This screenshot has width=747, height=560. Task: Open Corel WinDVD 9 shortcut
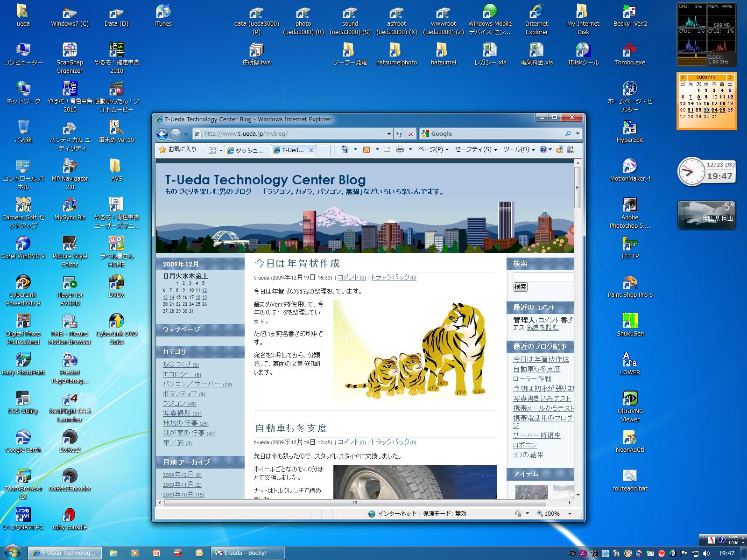(x=23, y=248)
